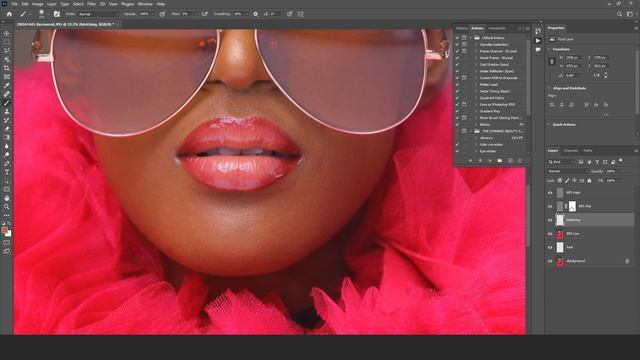Select the Eyedropper tool

click(7, 85)
